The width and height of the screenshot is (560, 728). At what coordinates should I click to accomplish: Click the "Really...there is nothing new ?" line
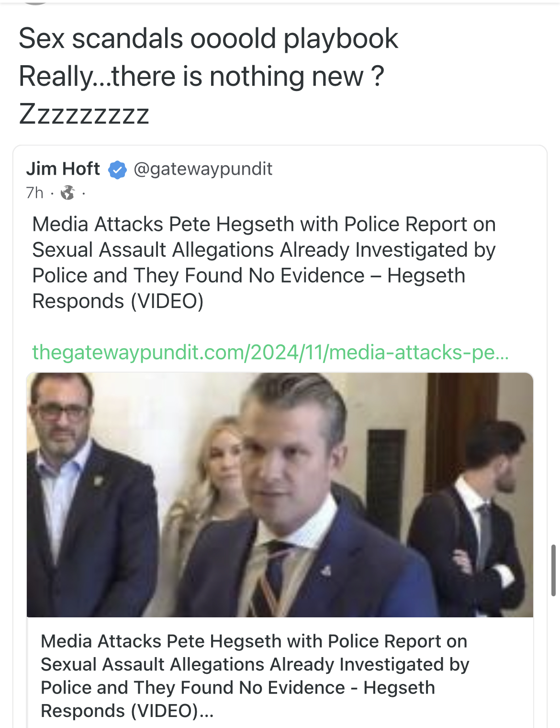[x=201, y=76]
